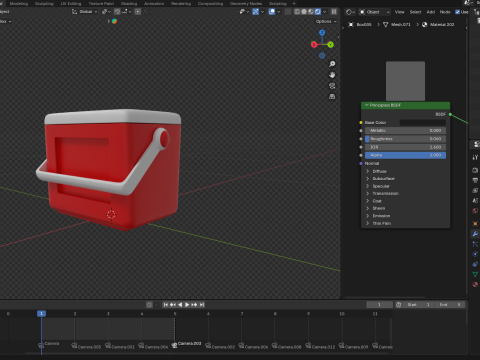This screenshot has height=360, width=480.
Task: Switch perspective/orthographic with the grid icon
Action: (x=332, y=97)
